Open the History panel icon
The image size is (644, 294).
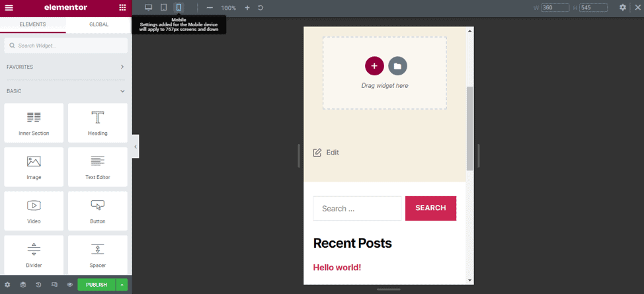[x=38, y=285]
